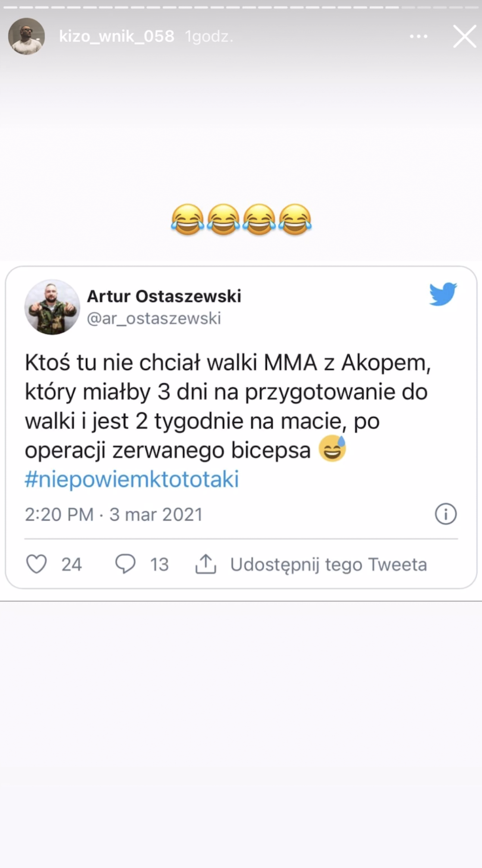The width and height of the screenshot is (482, 868).
Task: Tap the laughing emoji row above the tweet
Action: tap(241, 219)
